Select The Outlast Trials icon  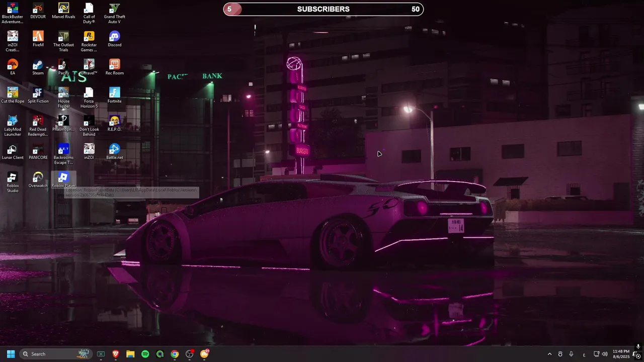click(x=63, y=42)
